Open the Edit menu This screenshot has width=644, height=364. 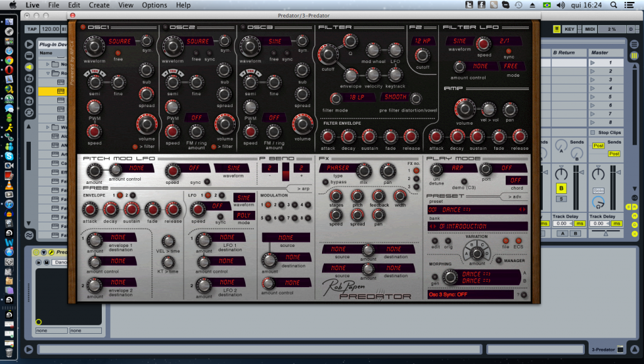point(74,5)
